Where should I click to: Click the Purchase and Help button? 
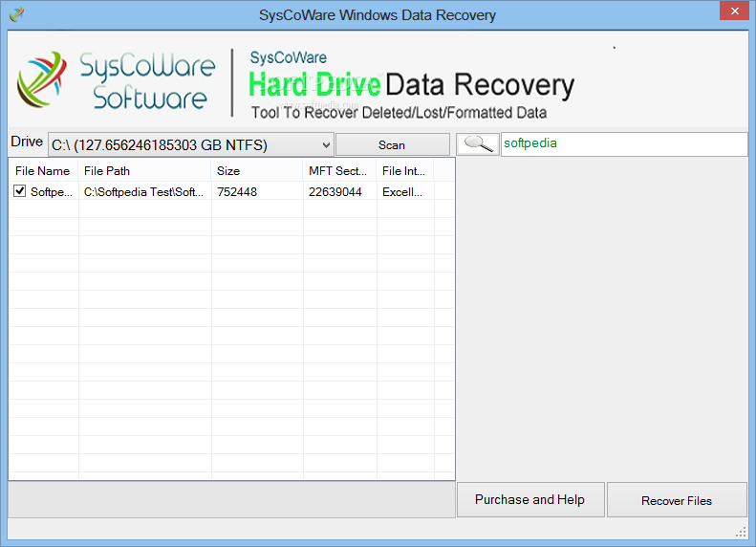(530, 500)
